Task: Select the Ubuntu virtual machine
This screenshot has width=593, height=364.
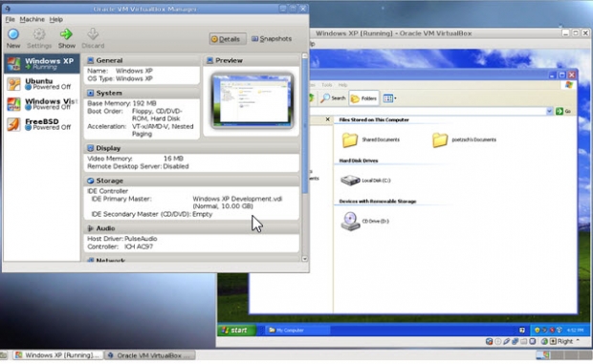Action: tap(41, 84)
